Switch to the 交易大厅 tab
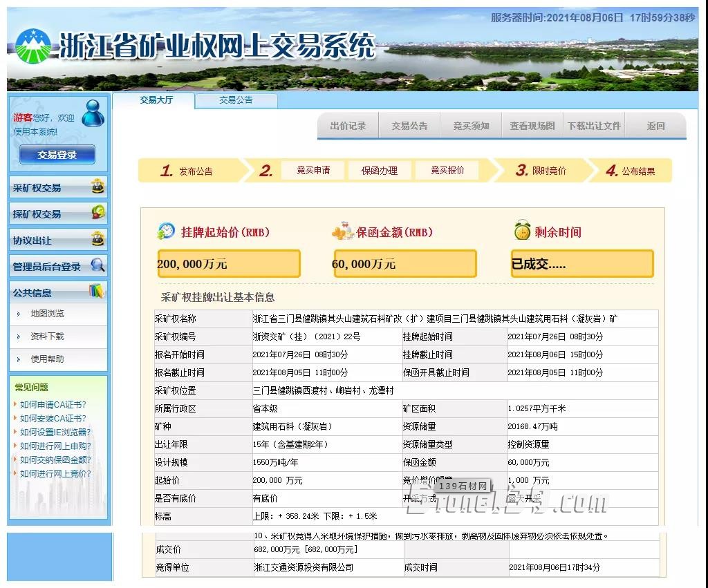 [x=158, y=99]
